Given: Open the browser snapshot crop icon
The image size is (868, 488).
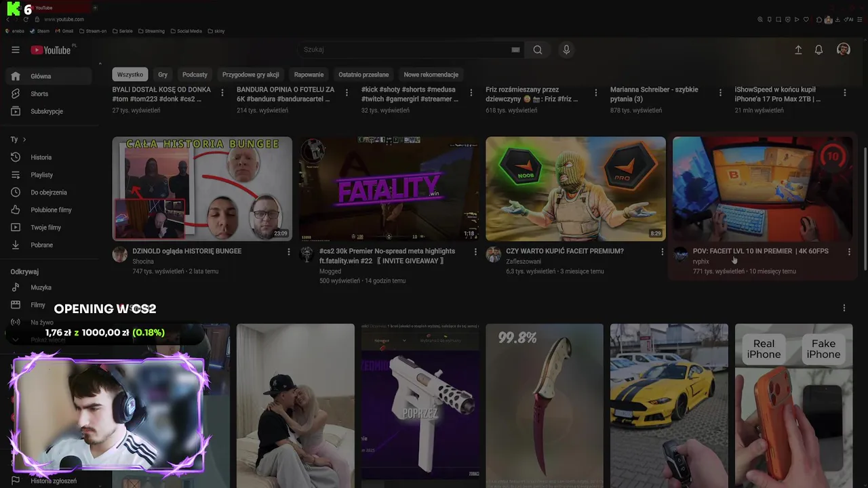Looking at the screenshot, I should (778, 20).
